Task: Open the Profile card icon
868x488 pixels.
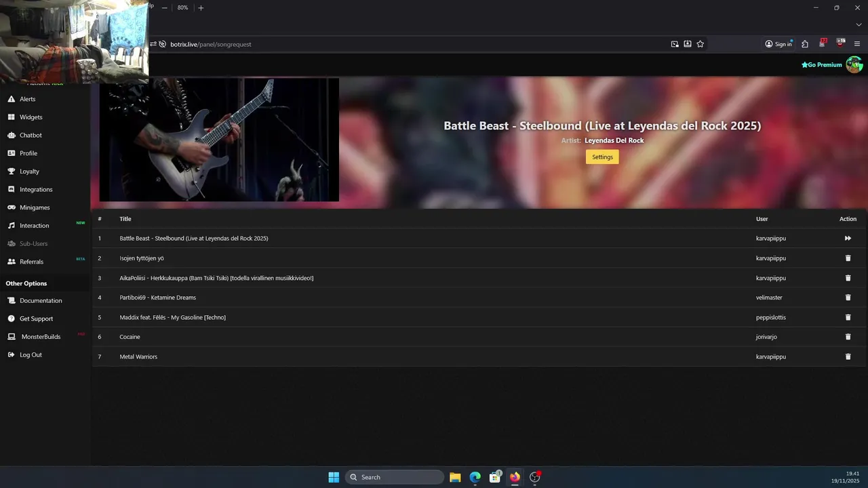Action: 11,153
